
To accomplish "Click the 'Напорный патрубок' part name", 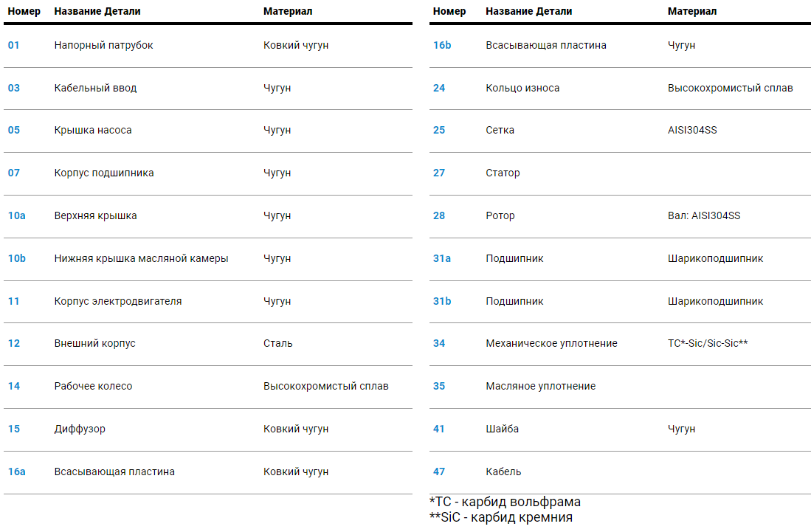I will point(103,45).
